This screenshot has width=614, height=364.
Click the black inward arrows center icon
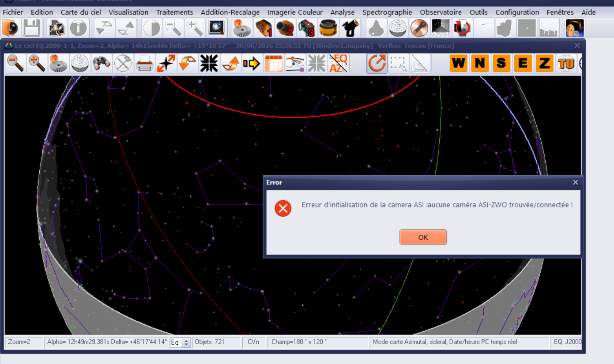coord(209,64)
